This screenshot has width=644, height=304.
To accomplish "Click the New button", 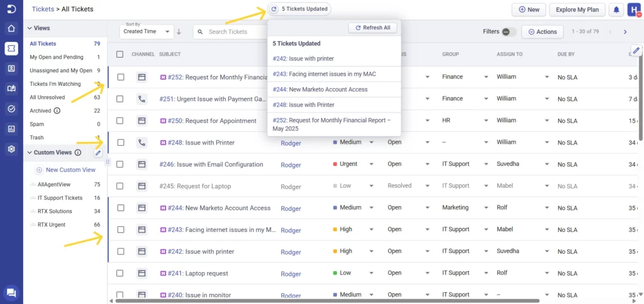I will (x=529, y=9).
